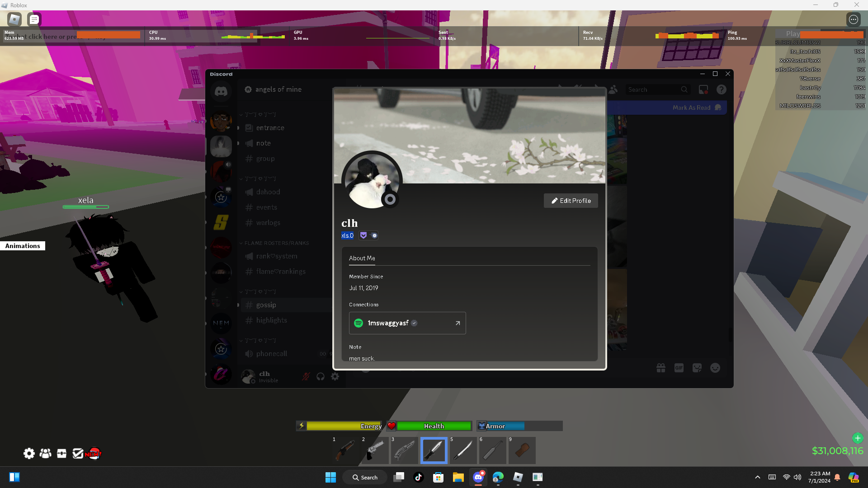Open Microsoft Edge from the taskbar

click(x=498, y=477)
